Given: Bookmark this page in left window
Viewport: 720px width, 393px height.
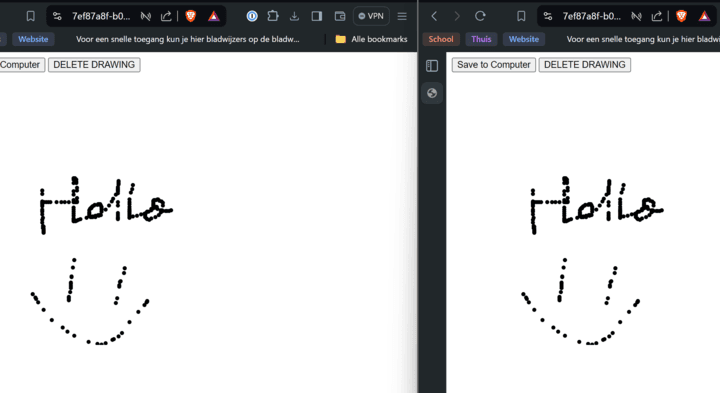Looking at the screenshot, I should click(30, 17).
